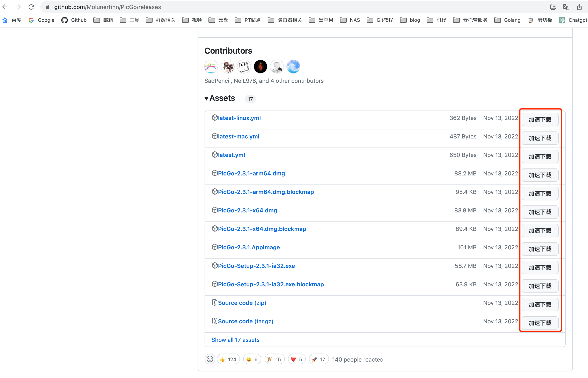The height and width of the screenshot is (378, 588).
Task: Click the party popper reaction with 15
Action: (274, 359)
